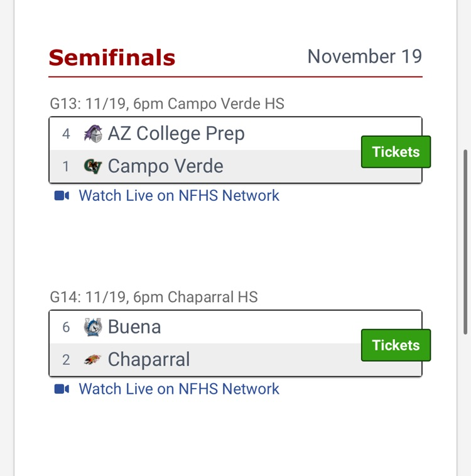
Task: Watch G14 live on NFHS Network
Action: [178, 389]
